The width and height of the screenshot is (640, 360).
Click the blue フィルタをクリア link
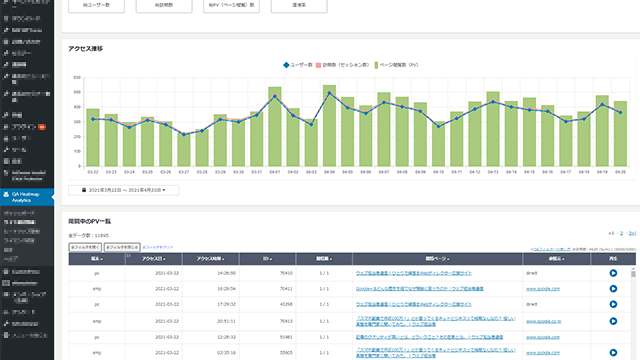(x=158, y=247)
